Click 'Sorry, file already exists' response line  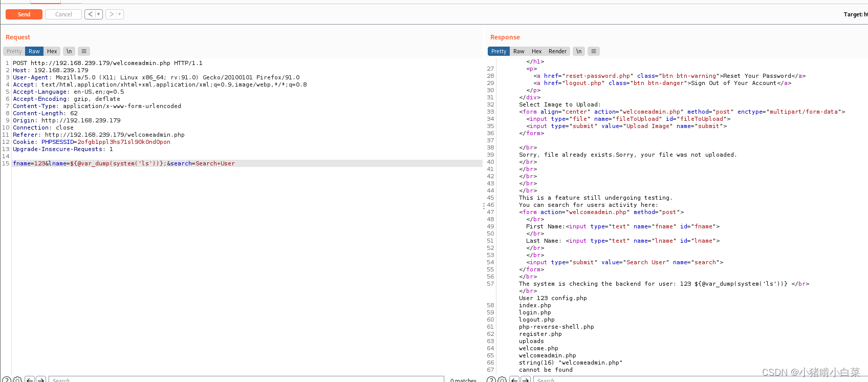point(628,155)
